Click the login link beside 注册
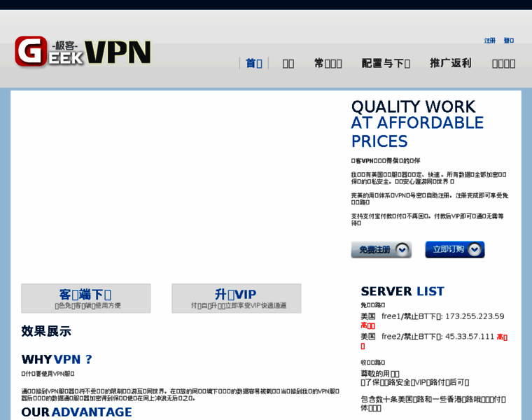This screenshot has width=532, height=420. click(509, 41)
